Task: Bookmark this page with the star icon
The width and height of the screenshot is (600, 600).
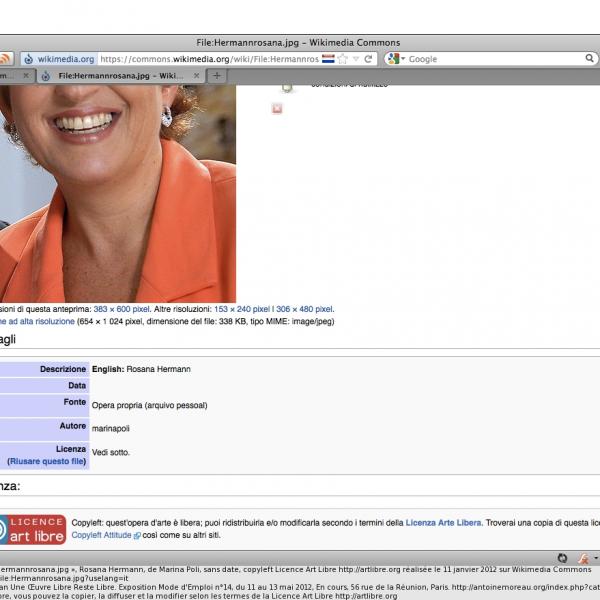Action: point(343,59)
